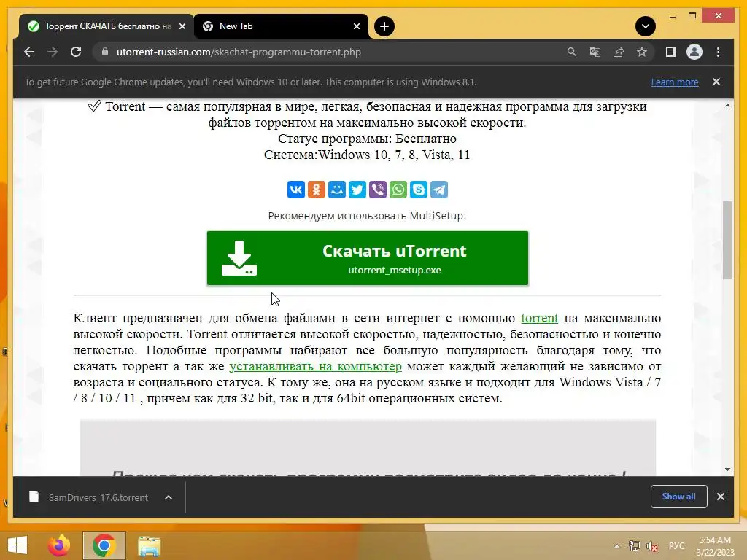Viewport: 747px width, 560px height.
Task: Share via VK icon
Action: (x=296, y=190)
